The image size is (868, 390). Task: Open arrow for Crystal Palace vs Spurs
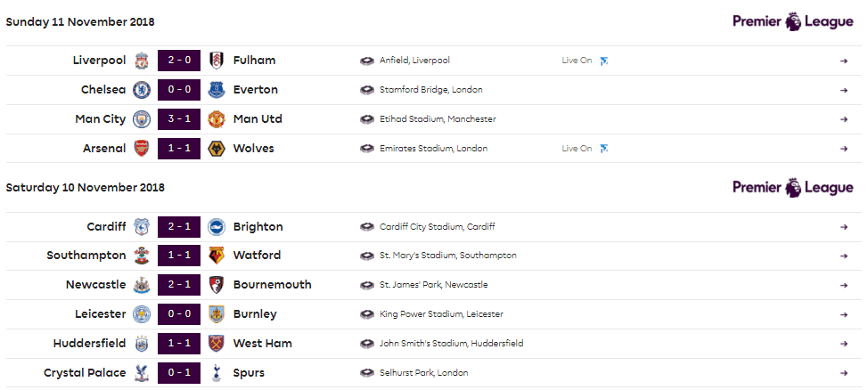pyautogui.click(x=844, y=373)
